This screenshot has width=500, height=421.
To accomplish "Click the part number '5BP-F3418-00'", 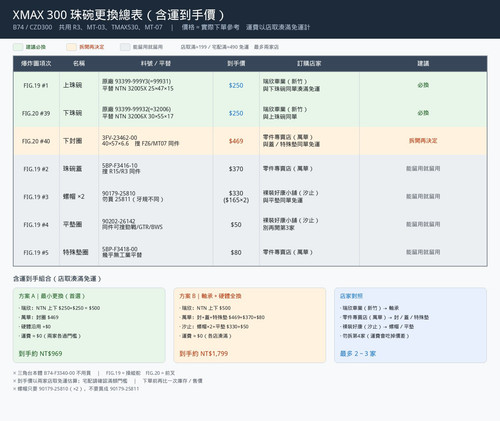I will coord(120,249).
